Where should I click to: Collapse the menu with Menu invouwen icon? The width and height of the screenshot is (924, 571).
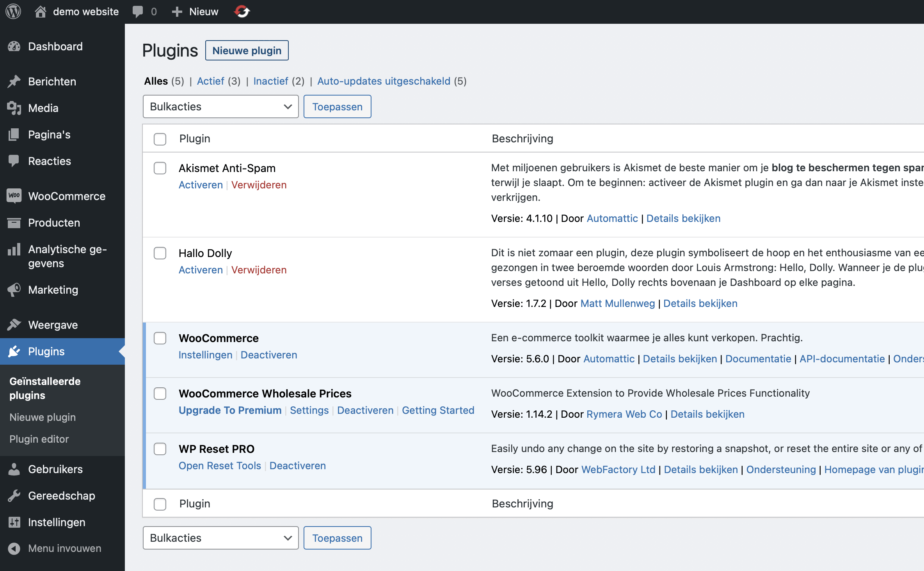14,548
